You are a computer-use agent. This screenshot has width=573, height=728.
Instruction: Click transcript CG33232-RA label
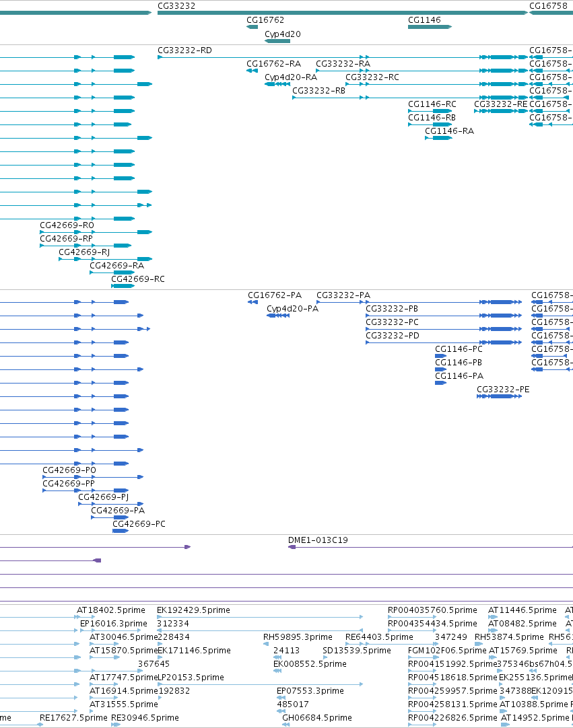coord(343,64)
